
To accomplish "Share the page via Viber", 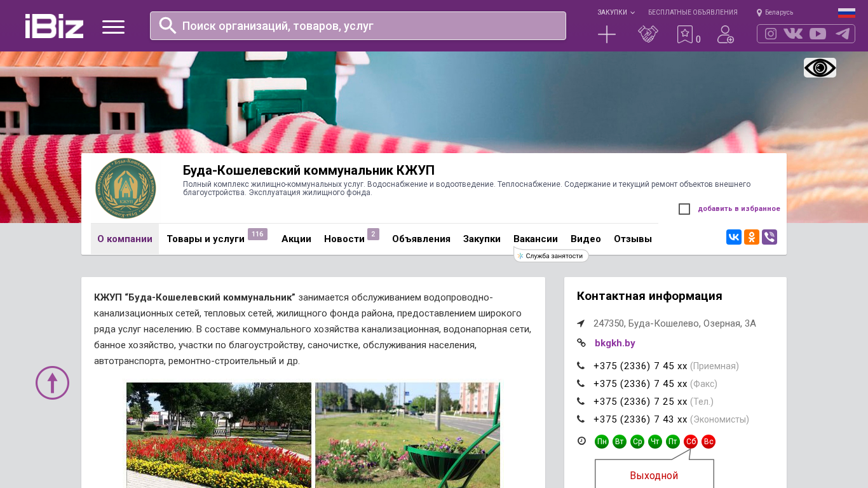I will 770,237.
